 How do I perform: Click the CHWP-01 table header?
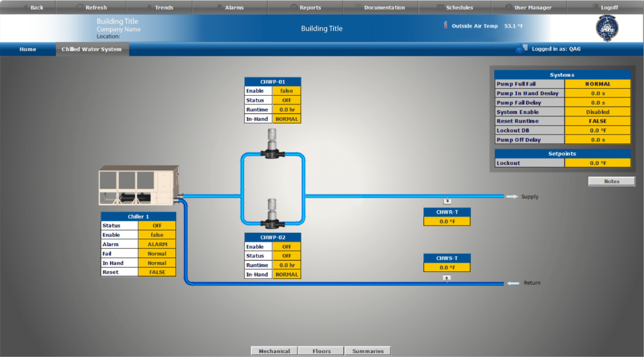tap(273, 82)
